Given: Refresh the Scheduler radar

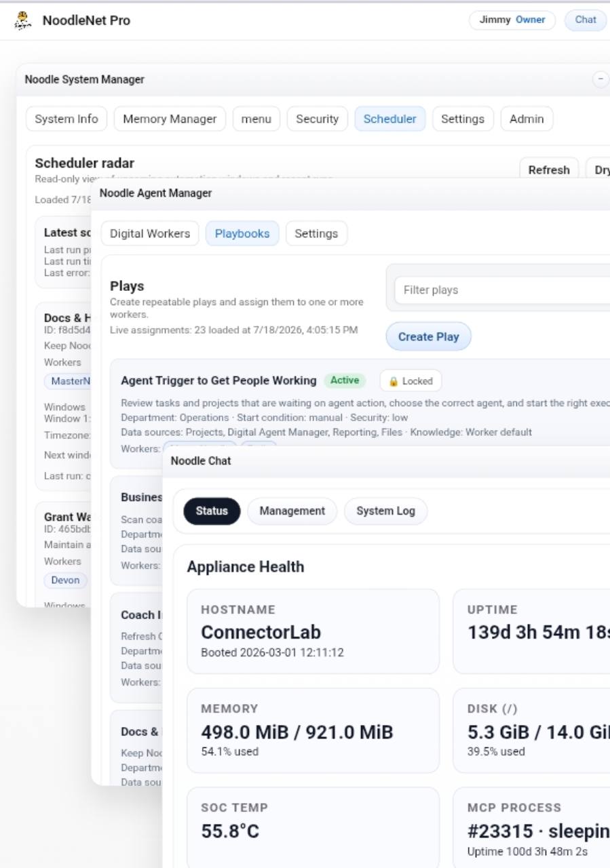Looking at the screenshot, I should (x=549, y=170).
